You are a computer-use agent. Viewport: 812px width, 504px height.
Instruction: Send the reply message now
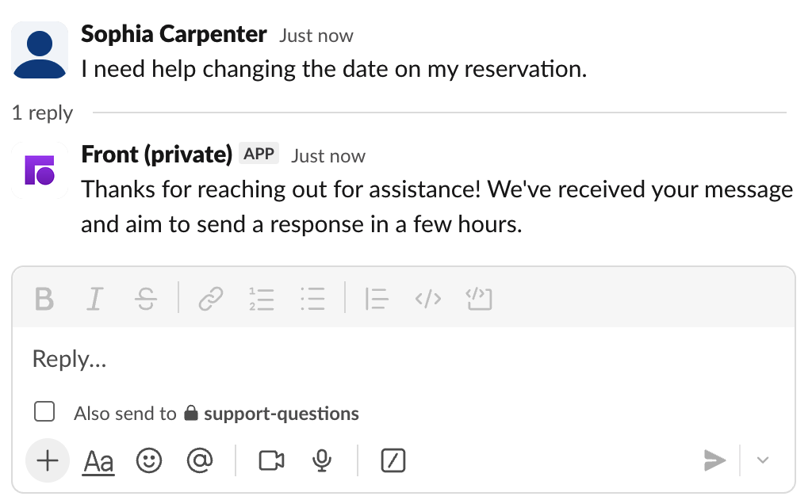point(714,460)
